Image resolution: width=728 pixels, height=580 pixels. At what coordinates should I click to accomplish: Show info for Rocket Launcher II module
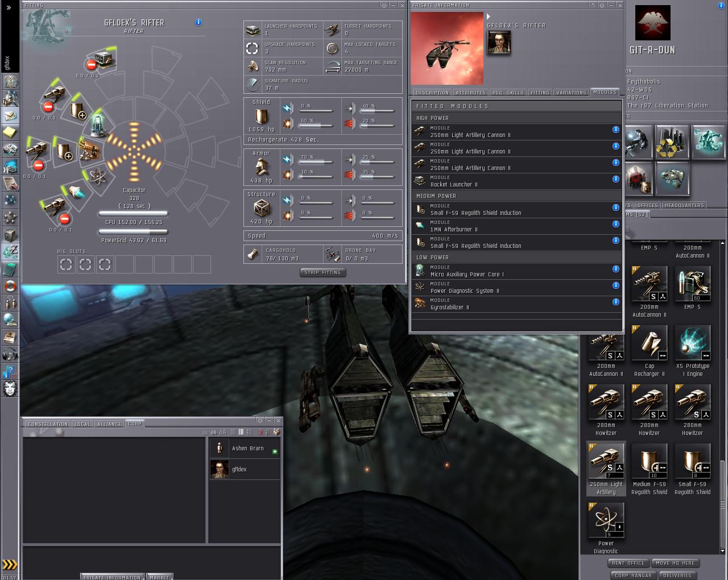click(615, 179)
